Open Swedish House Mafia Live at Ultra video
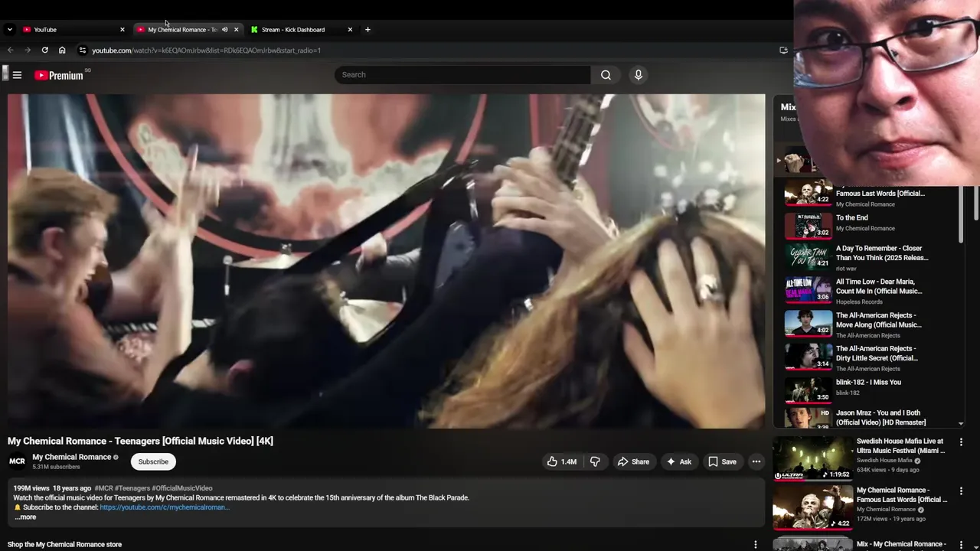980x551 pixels. tap(813, 458)
